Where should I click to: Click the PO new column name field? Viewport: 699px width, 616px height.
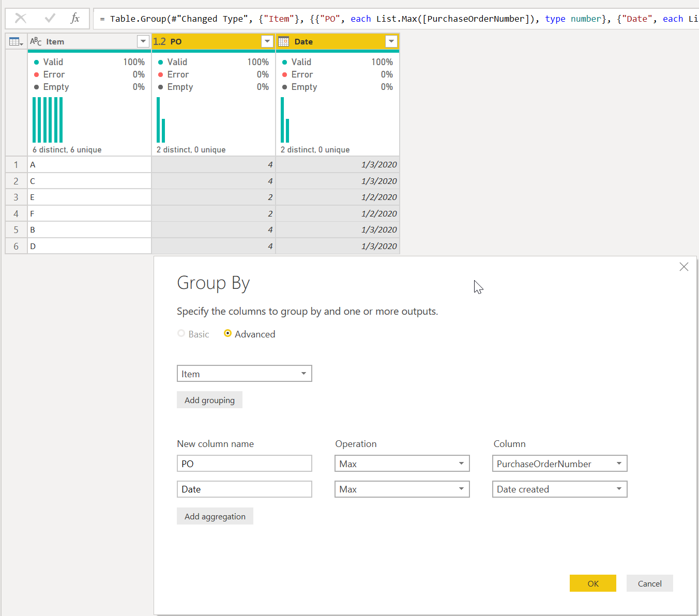pos(245,464)
